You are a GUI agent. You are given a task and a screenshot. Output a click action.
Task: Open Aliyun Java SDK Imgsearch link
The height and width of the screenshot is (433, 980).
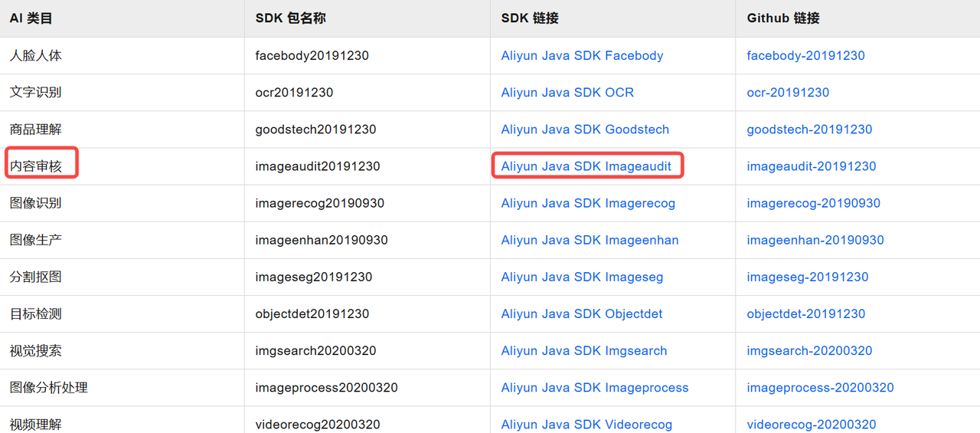point(584,350)
